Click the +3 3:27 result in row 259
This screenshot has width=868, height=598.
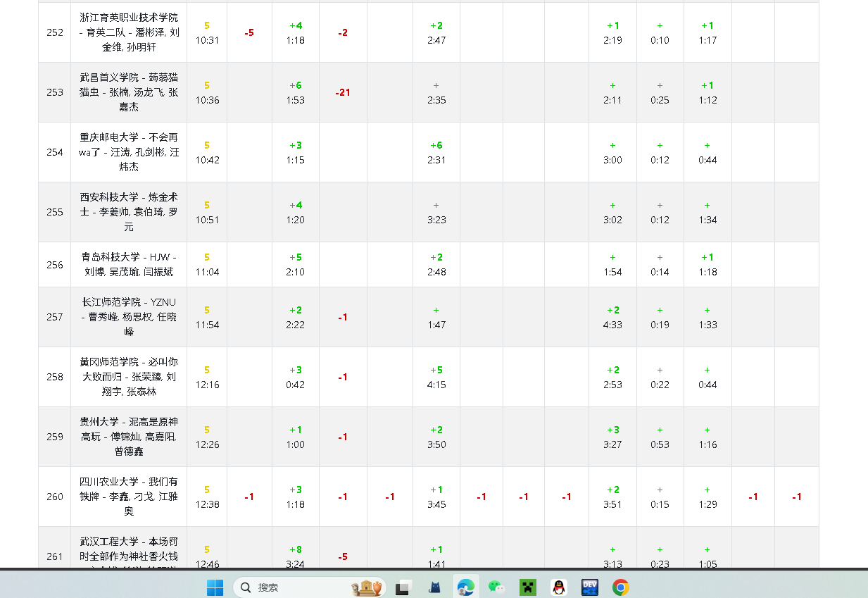612,437
